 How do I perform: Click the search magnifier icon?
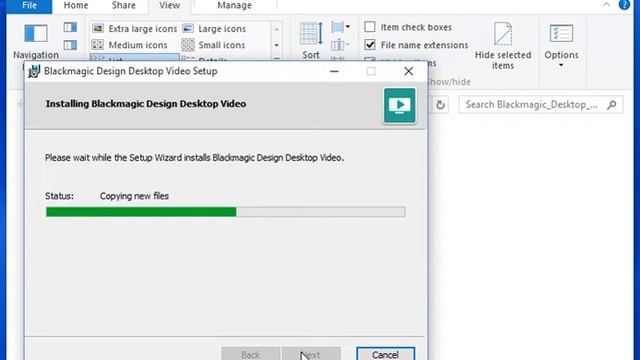(611, 105)
